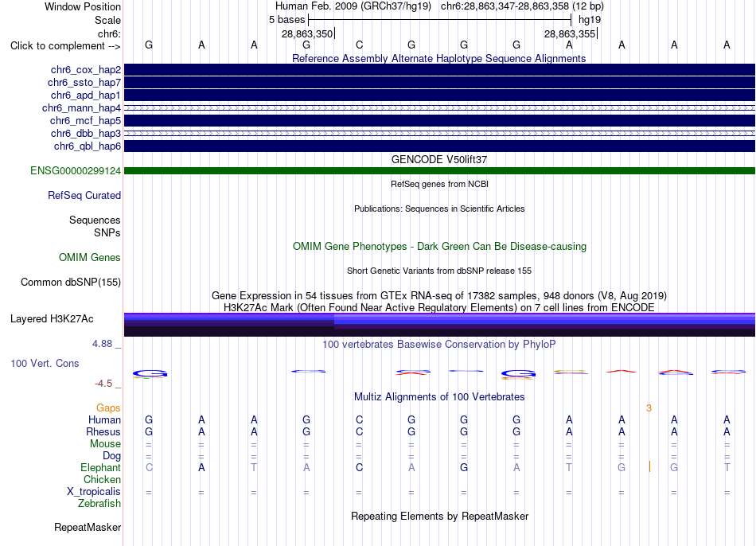Screen dimensions: 756x546
Task: Click the Window Position label
Action: pos(83,6)
